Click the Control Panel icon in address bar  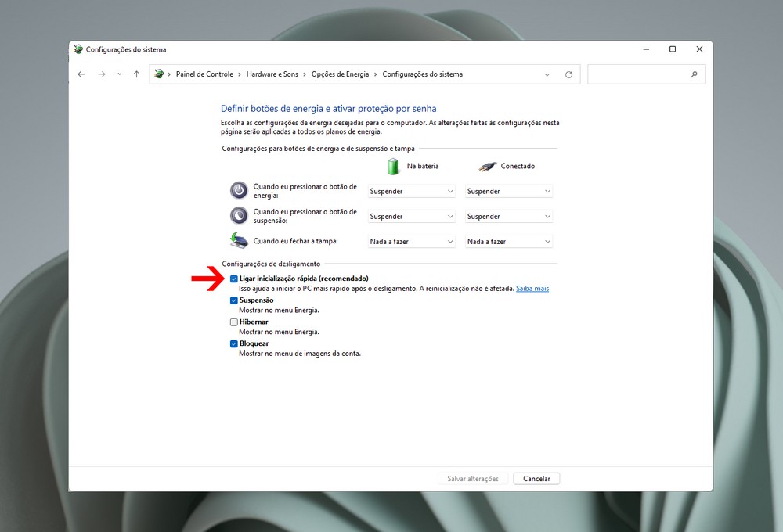tap(160, 74)
